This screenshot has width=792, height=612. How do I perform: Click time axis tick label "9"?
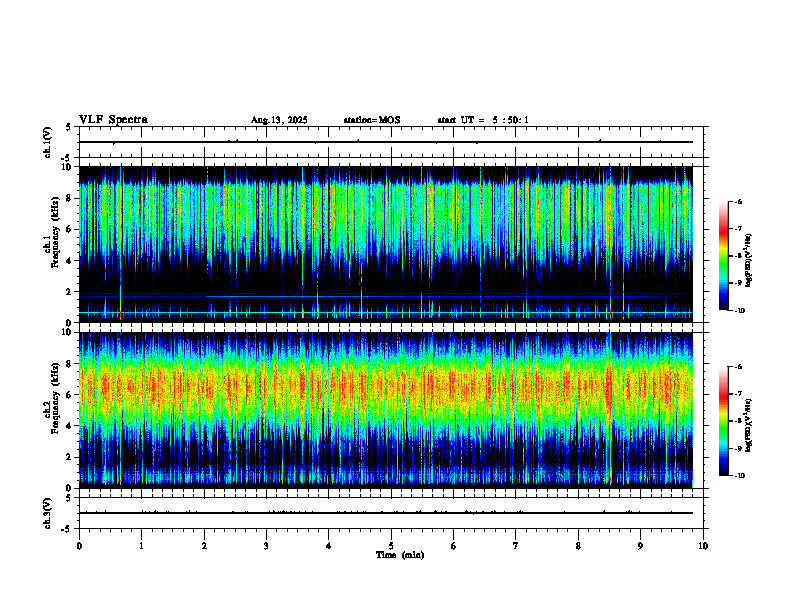(x=640, y=546)
